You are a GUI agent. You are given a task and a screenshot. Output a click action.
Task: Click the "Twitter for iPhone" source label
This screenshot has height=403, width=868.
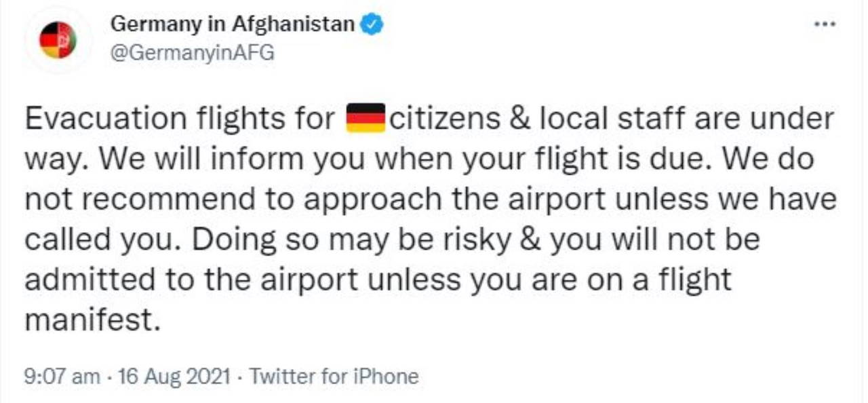334,376
